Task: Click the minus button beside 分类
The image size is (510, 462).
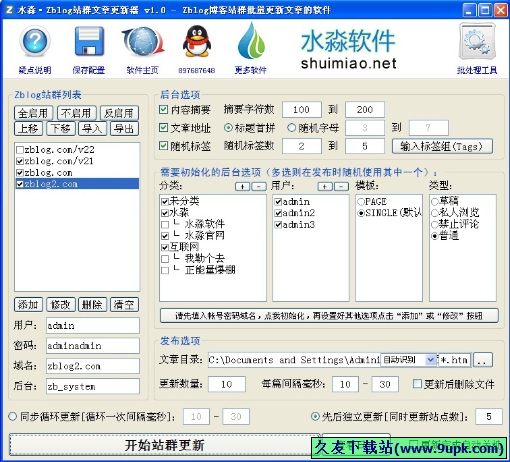Action: point(259,186)
